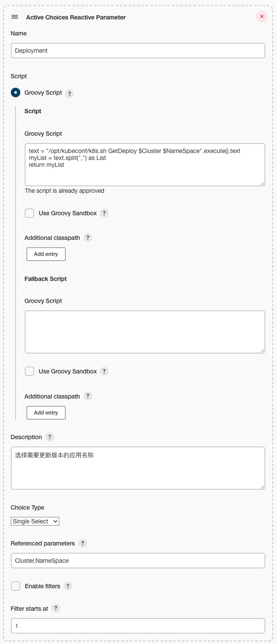Open help for the first Use Groovy Sandbox

(x=104, y=213)
